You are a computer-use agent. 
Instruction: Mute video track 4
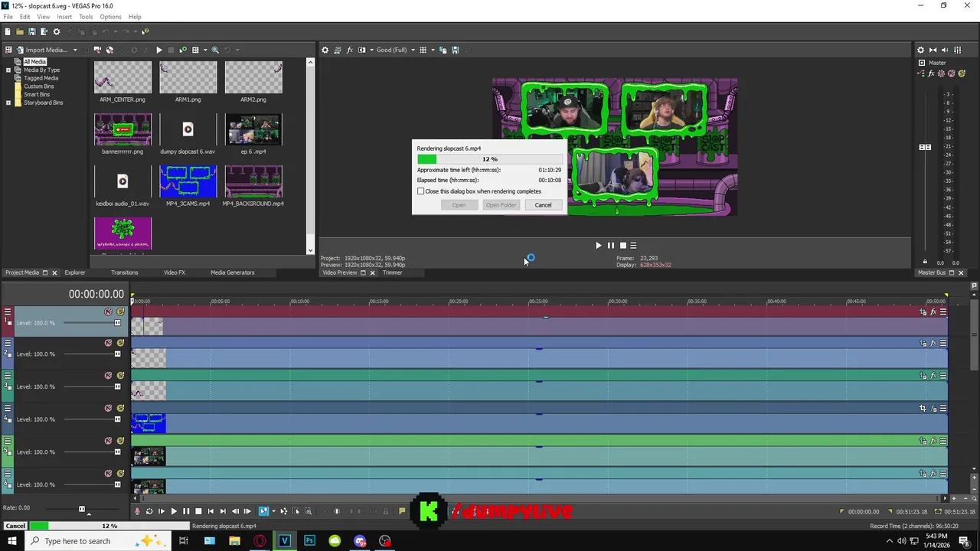pyautogui.click(x=108, y=408)
